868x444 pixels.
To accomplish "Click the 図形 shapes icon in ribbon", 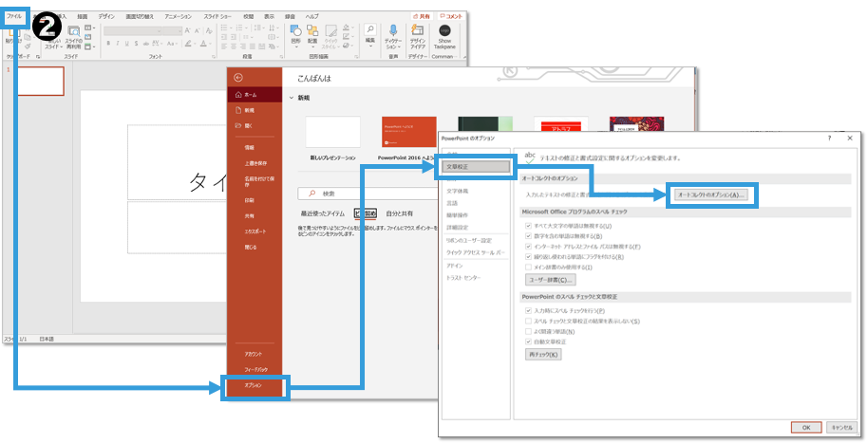I will click(x=295, y=31).
